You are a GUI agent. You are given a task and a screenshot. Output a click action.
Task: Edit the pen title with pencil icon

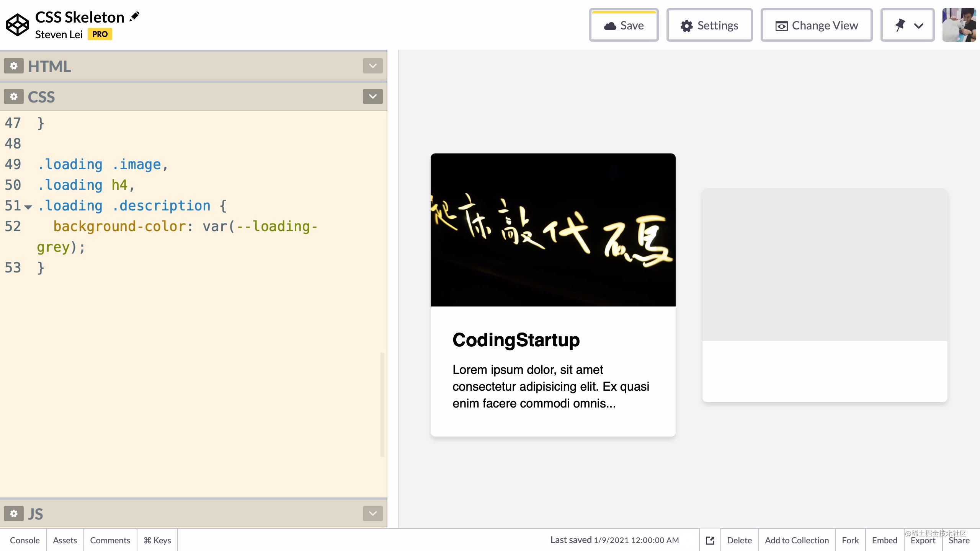pyautogui.click(x=135, y=17)
